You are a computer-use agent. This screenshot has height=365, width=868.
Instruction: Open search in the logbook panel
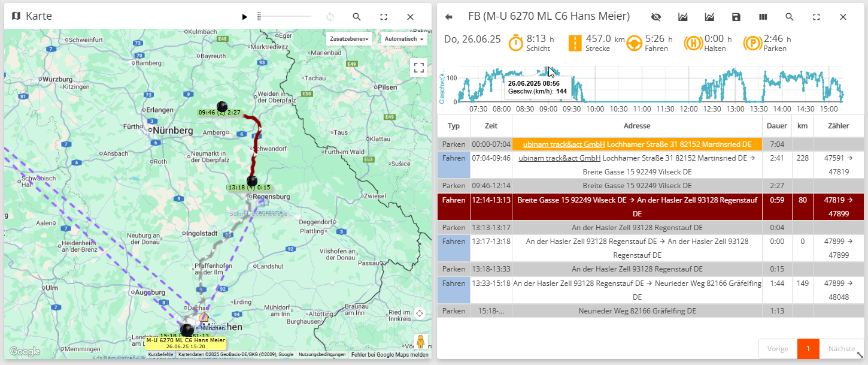tap(790, 17)
